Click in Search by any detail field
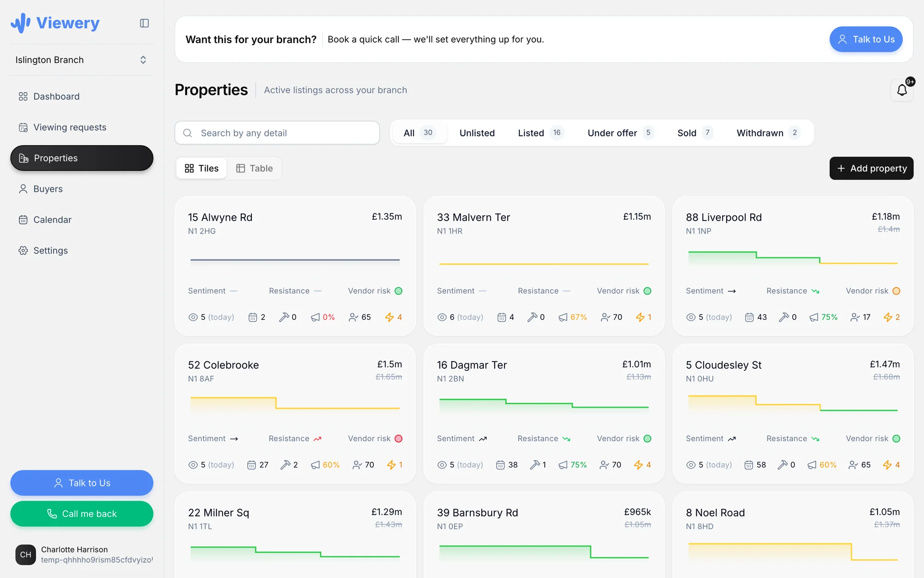The width and height of the screenshot is (924, 578). point(277,133)
